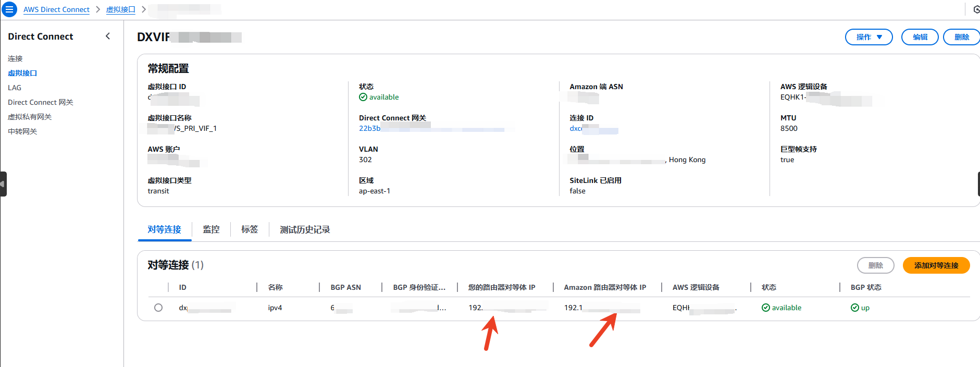Click 您的路由器对等体 IP column header
980x367 pixels.
(x=502, y=287)
